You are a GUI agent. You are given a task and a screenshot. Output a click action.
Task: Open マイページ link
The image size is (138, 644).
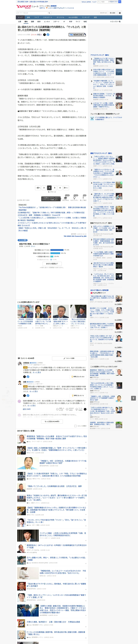(x=103, y=13)
